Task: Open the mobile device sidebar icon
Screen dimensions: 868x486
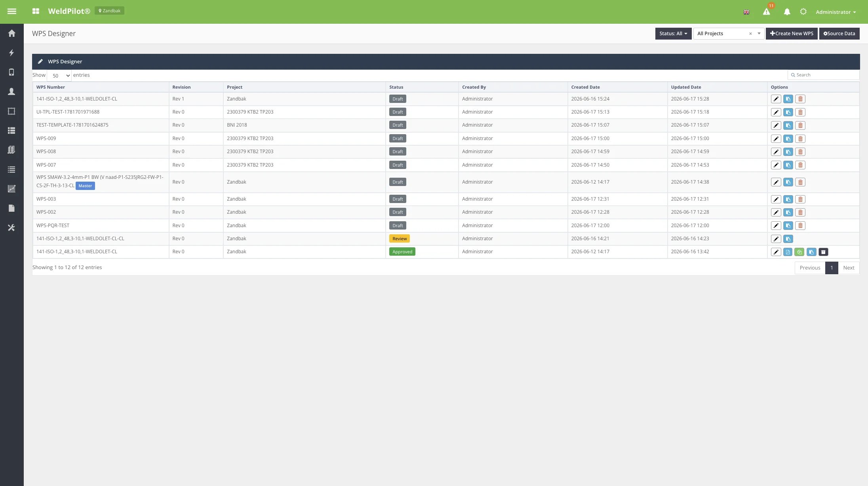Action: click(11, 72)
